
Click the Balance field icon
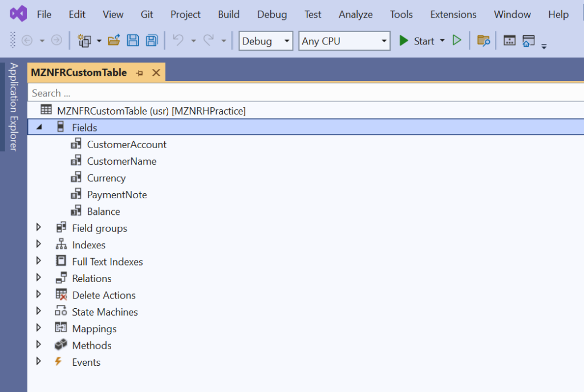[x=76, y=210]
